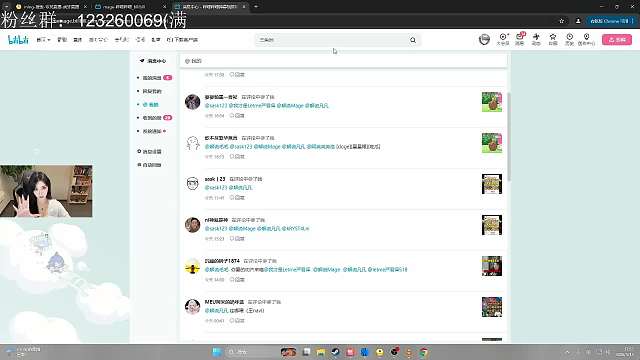The image size is (640, 360).
Task: Open the video thumbnail in the sask123 row
Action: click(x=492, y=184)
